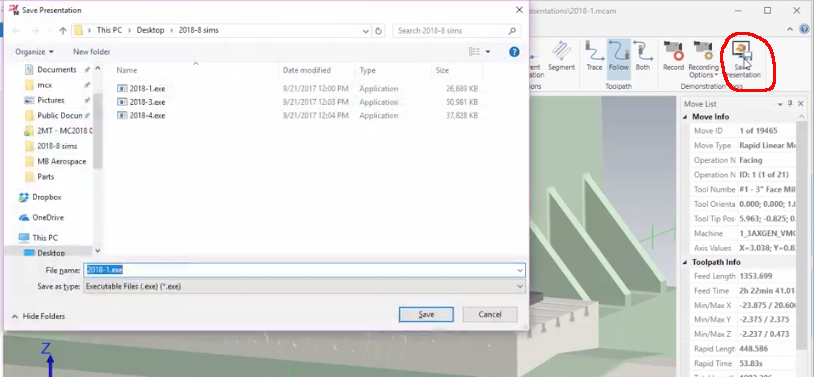Select the mcx folder in sidebar

point(45,85)
